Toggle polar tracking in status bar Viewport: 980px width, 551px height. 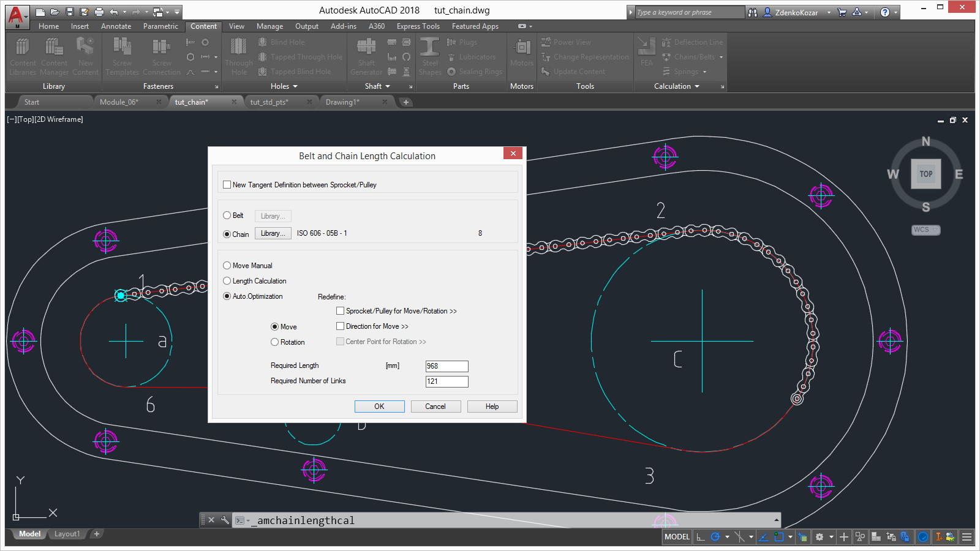[715, 537]
